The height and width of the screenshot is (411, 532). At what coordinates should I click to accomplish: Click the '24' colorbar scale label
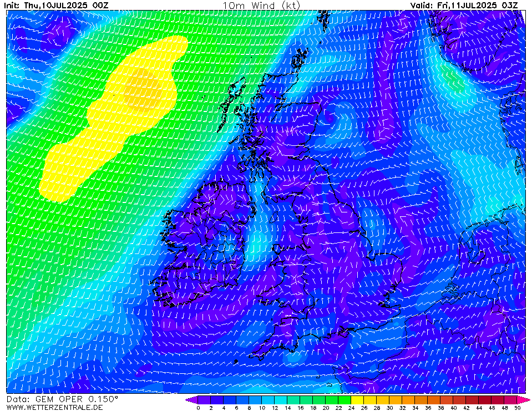(351, 408)
